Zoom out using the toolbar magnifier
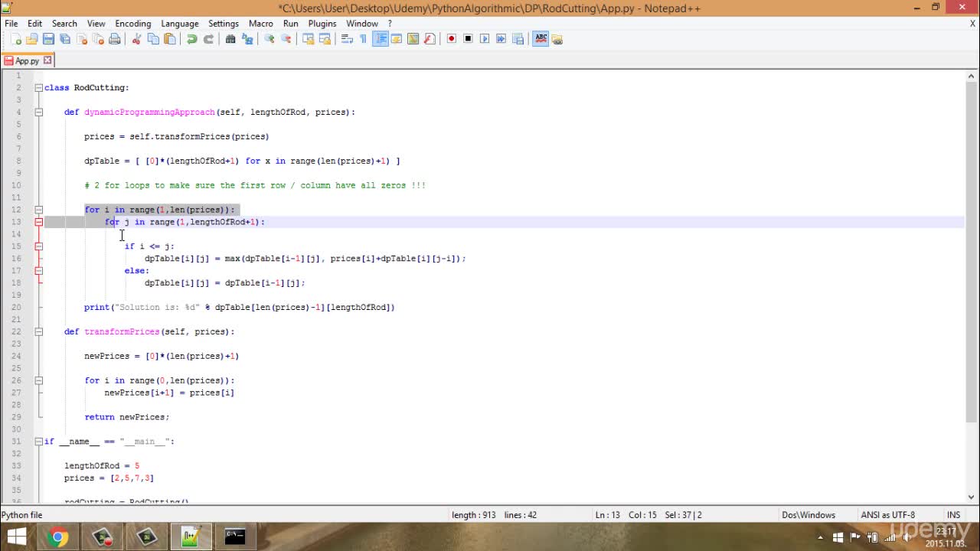980x551 pixels. point(286,39)
